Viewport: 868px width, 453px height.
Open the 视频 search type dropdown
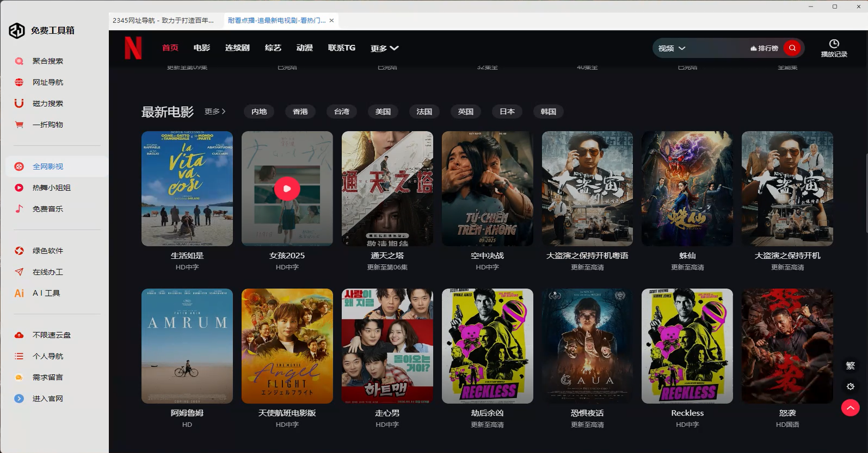[672, 48]
